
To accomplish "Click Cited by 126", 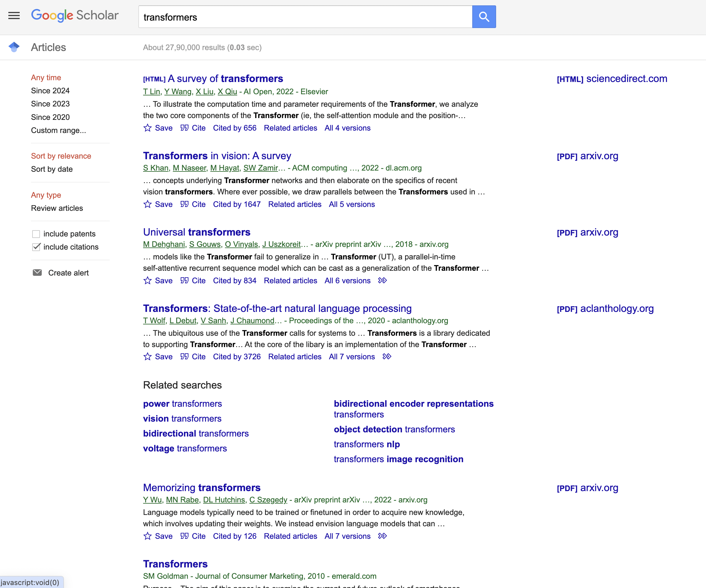I will tap(235, 536).
